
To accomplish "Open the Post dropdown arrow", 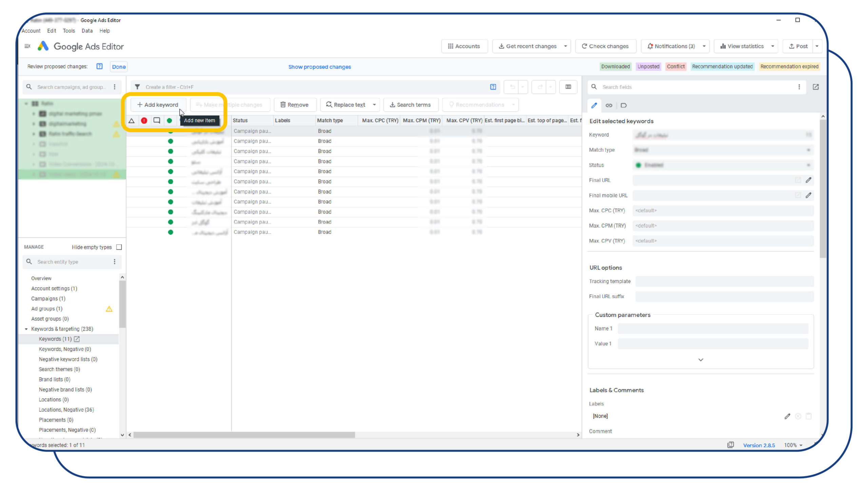I will pos(817,46).
